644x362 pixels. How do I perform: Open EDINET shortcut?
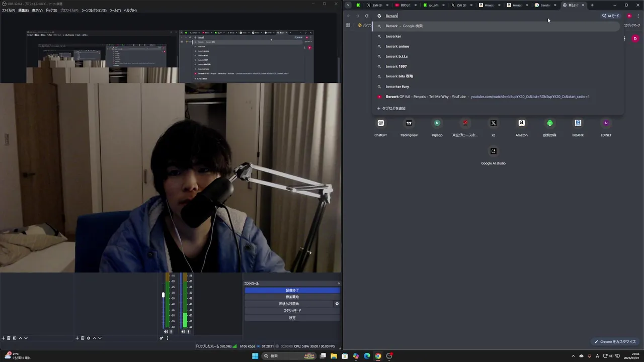tap(606, 127)
